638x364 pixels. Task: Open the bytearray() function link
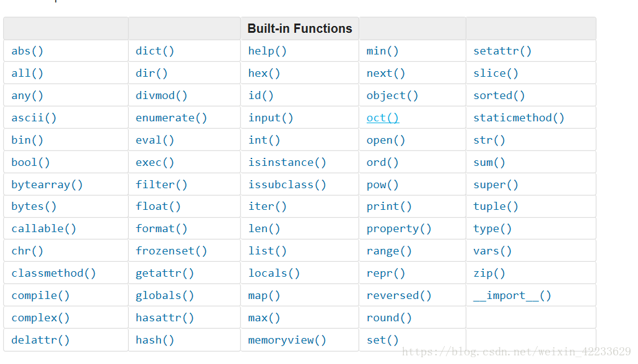(47, 184)
